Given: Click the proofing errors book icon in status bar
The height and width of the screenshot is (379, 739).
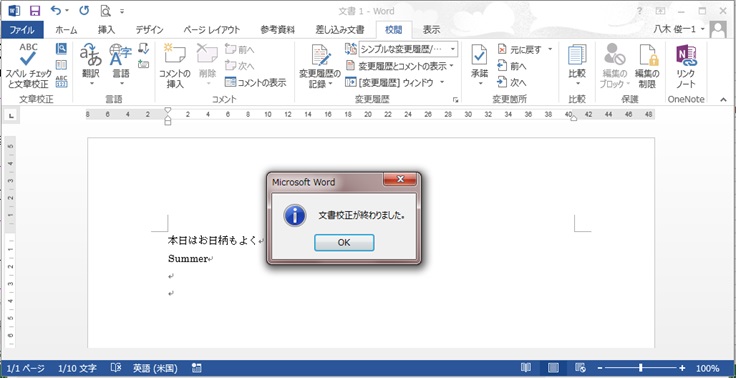Looking at the screenshot, I should point(116,368).
